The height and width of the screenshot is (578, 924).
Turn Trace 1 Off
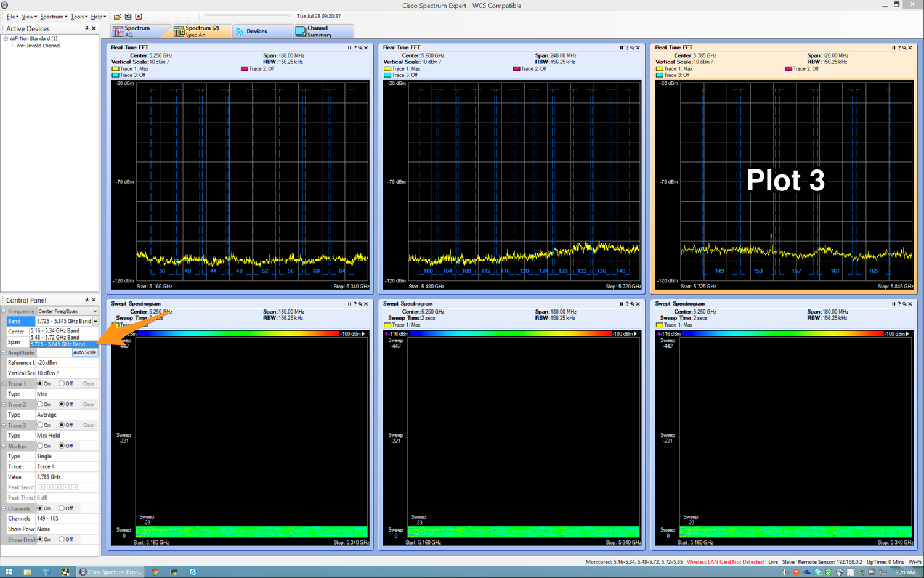(x=62, y=383)
